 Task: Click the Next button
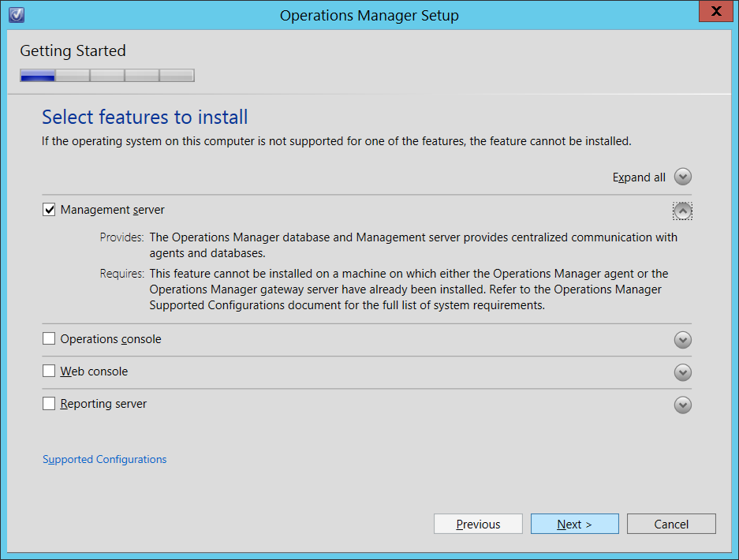coord(574,524)
